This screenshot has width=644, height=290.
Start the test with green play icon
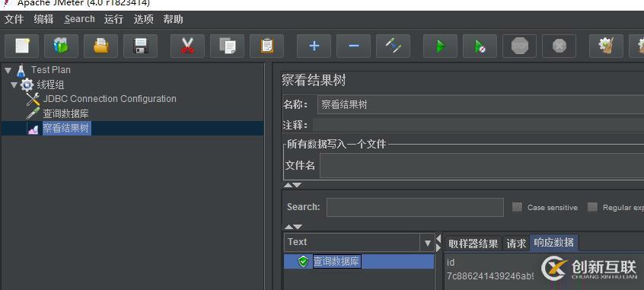pos(441,46)
